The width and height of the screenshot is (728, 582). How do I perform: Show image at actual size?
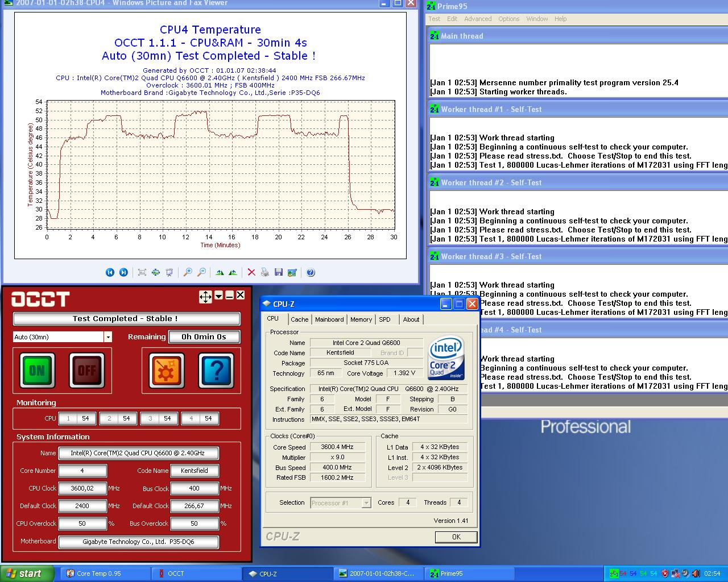(x=156, y=273)
